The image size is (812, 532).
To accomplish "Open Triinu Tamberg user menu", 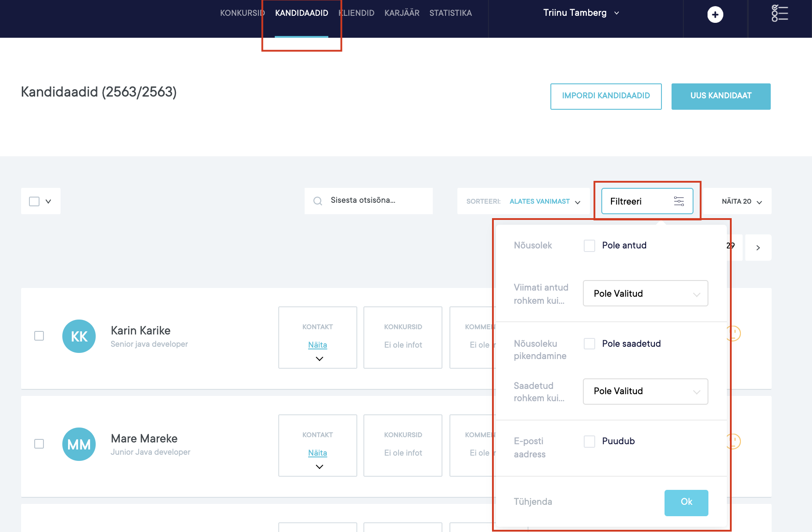I will [x=581, y=13].
